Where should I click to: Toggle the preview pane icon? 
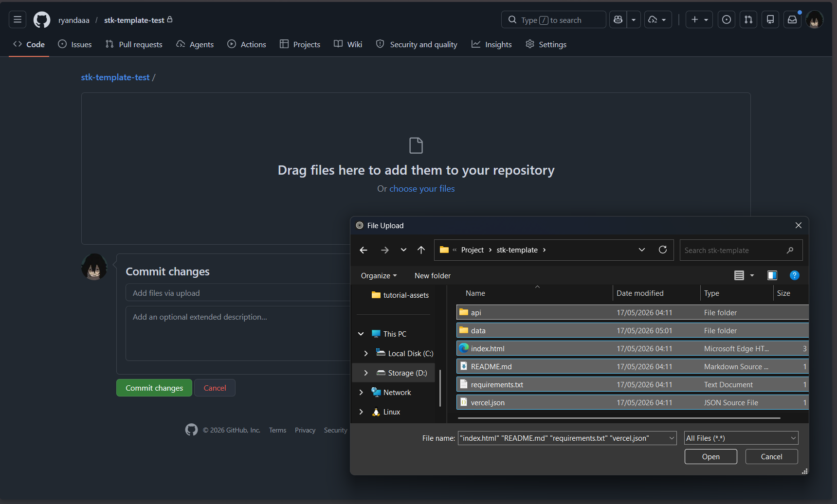[772, 276]
